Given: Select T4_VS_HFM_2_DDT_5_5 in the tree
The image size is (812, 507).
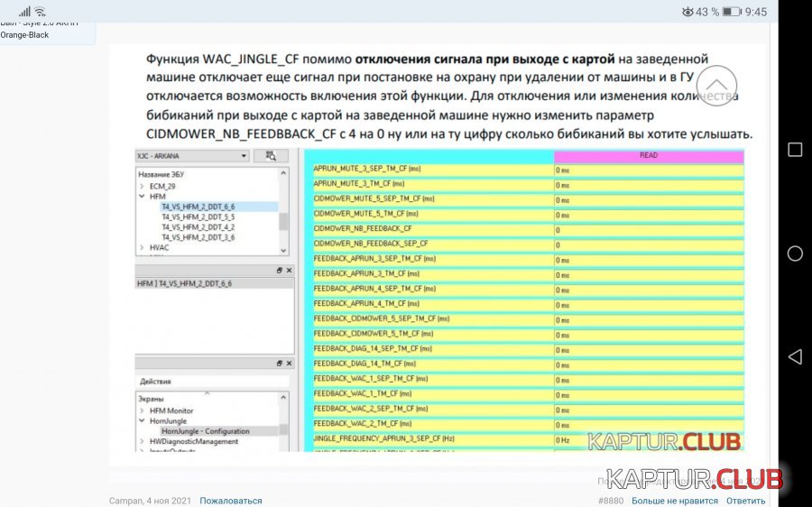Looking at the screenshot, I should [x=198, y=217].
